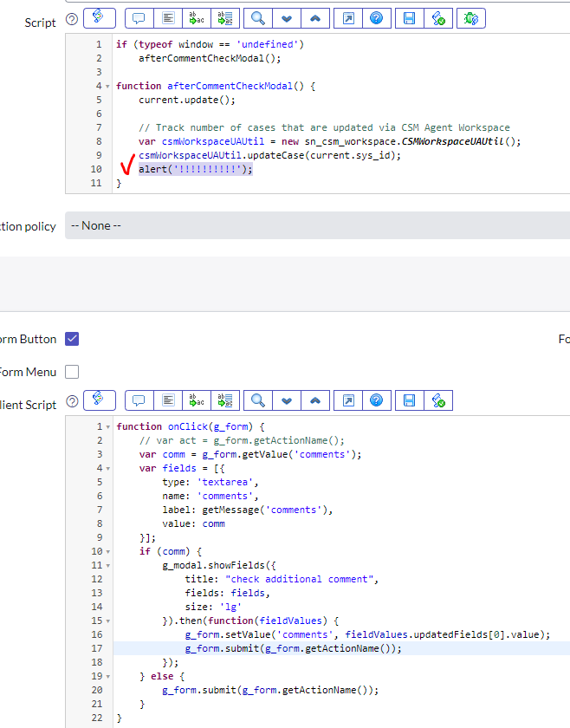The height and width of the screenshot is (728, 570).
Task: Collapse the then(function) fold at line 15
Action: click(107, 621)
